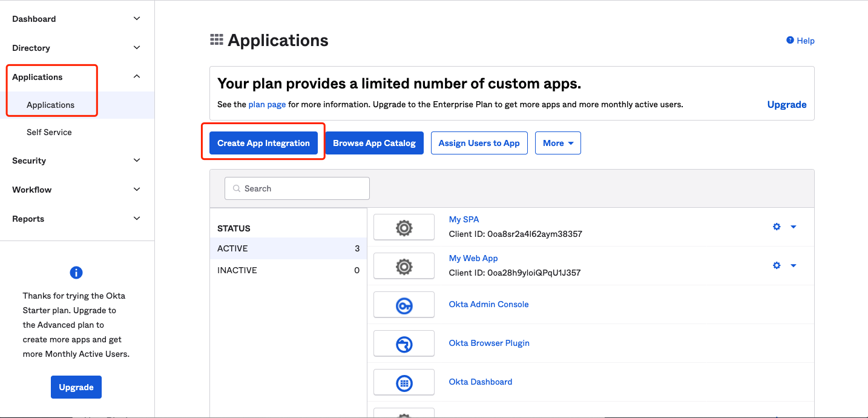Filter apps by INACTIVE status
This screenshot has width=868, height=418.
pos(288,270)
